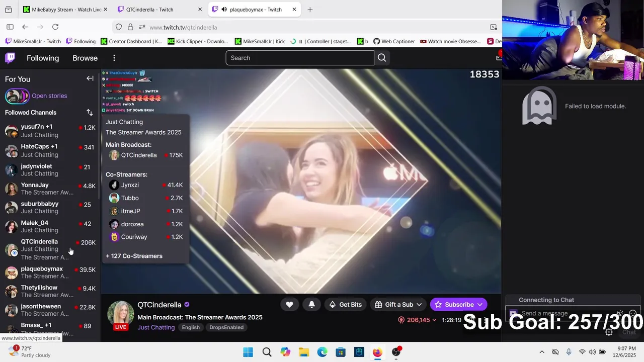The width and height of the screenshot is (644, 362).
Task: Open File Explorer from taskbar
Action: (304, 352)
